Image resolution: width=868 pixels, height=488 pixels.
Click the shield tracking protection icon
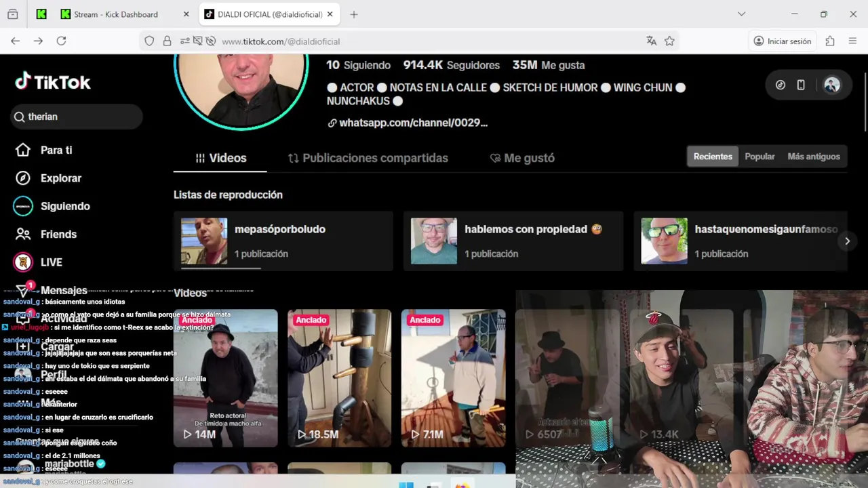149,41
